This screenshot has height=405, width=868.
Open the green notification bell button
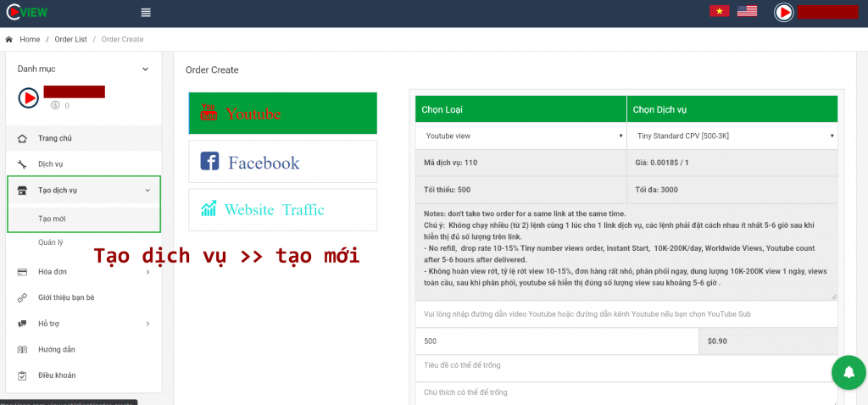tap(849, 373)
